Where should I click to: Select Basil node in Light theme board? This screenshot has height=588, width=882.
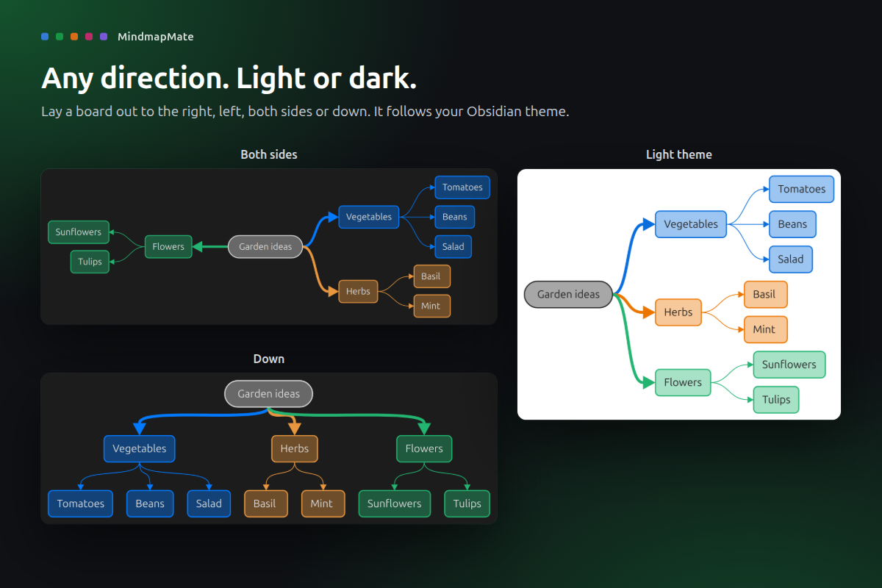(x=765, y=294)
